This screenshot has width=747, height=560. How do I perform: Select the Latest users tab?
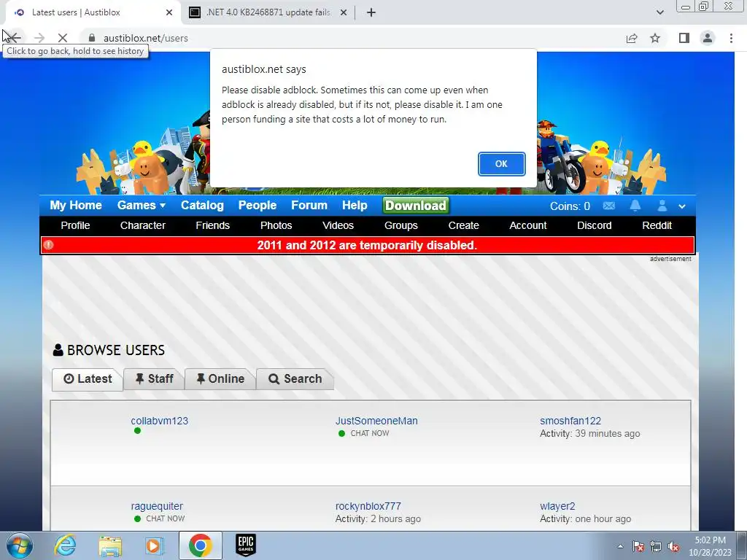click(88, 378)
